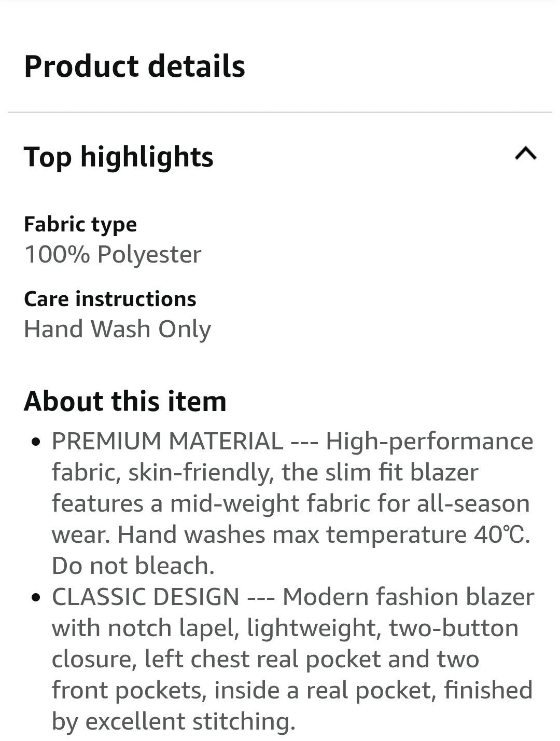Image resolution: width=560 pixels, height=741 pixels.
Task: Click the 'by excellent stitching.' line
Action: 174,721
